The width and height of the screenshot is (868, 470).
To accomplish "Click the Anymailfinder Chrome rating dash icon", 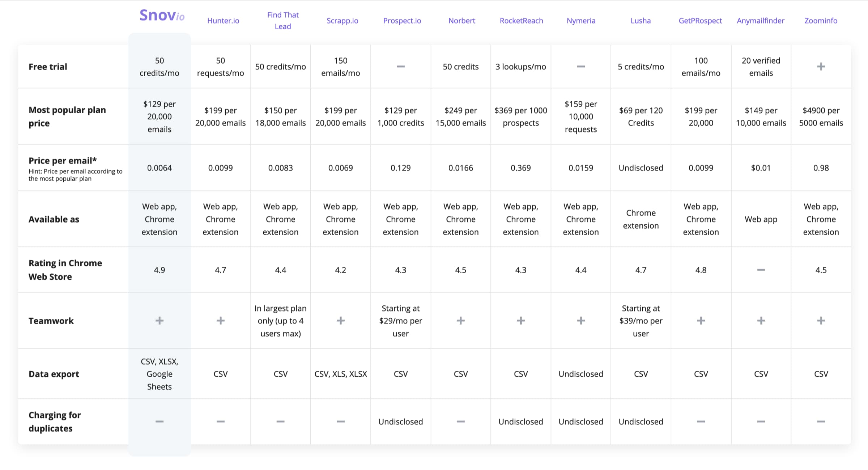I will (761, 270).
